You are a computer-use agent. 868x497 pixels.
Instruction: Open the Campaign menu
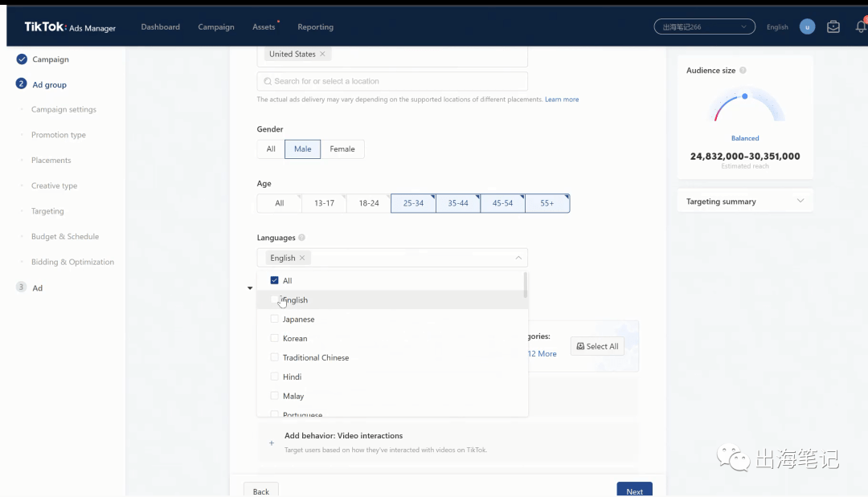216,26
